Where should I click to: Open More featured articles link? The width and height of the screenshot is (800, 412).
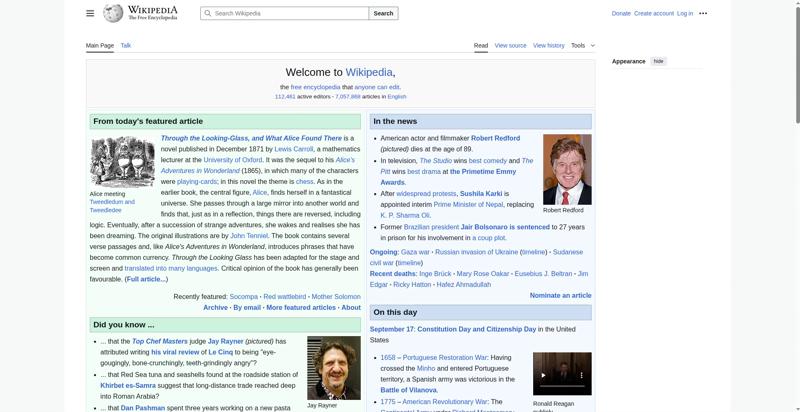[301, 307]
